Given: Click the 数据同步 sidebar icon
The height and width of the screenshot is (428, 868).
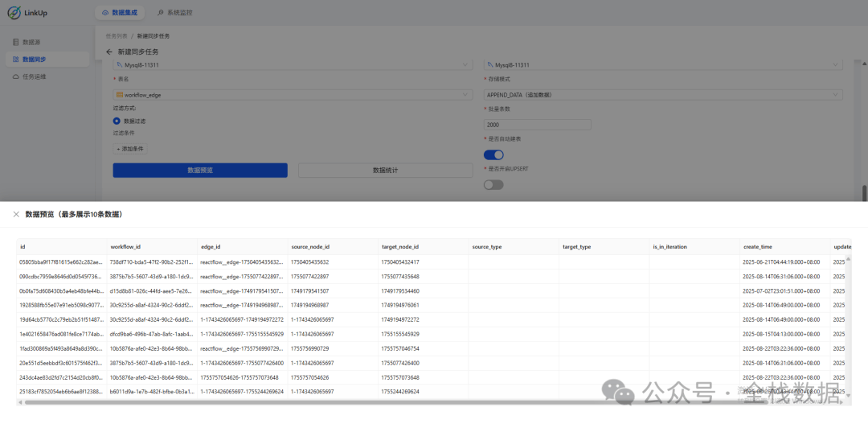Looking at the screenshot, I should [x=16, y=59].
